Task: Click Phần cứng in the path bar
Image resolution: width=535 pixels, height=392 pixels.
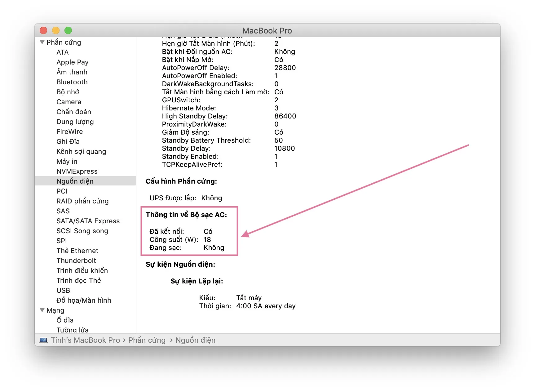Action: (147, 340)
